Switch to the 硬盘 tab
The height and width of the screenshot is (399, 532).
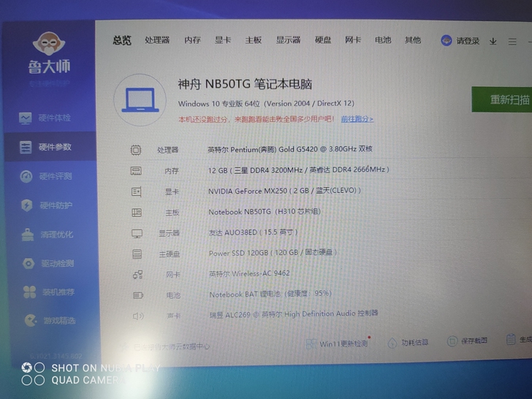point(323,40)
